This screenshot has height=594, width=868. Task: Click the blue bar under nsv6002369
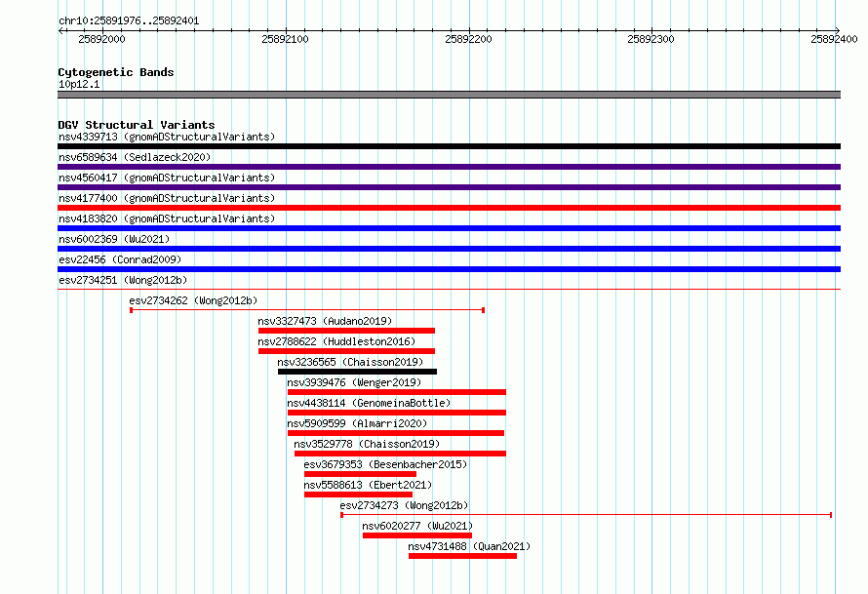[449, 249]
